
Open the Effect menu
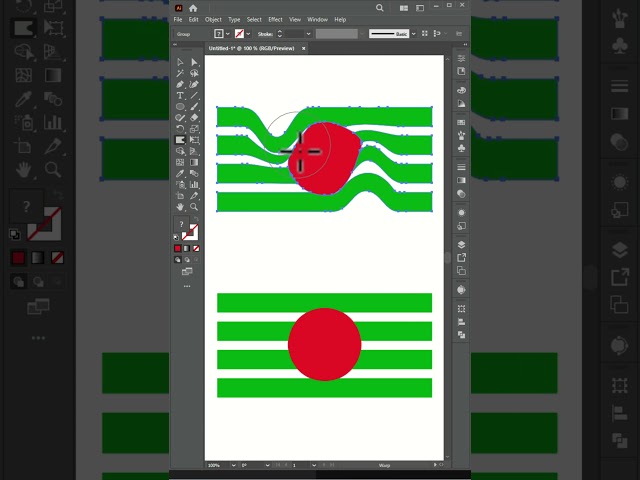[275, 20]
